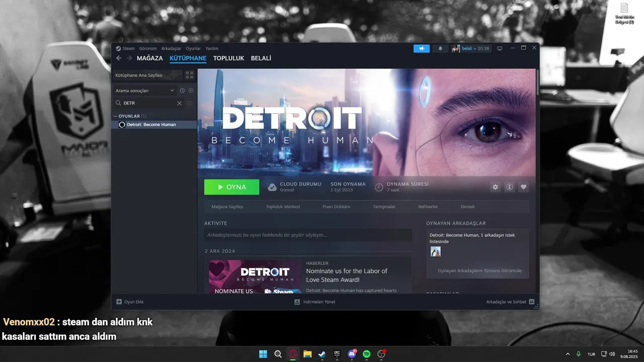Open File Explorer from the taskbar
Viewport: 644px width, 362px height.
point(307,354)
